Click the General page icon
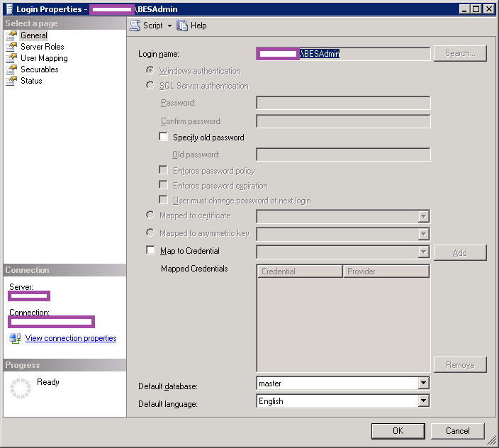The width and height of the screenshot is (499, 448). pyautogui.click(x=11, y=35)
